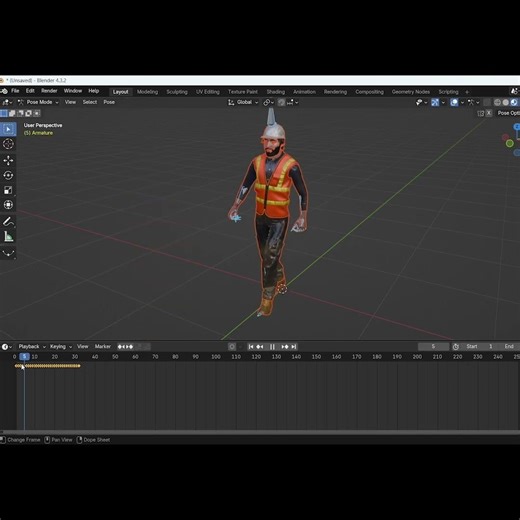The height and width of the screenshot is (520, 520).
Task: Jump to the previous keyframe
Action: pyautogui.click(x=260, y=347)
